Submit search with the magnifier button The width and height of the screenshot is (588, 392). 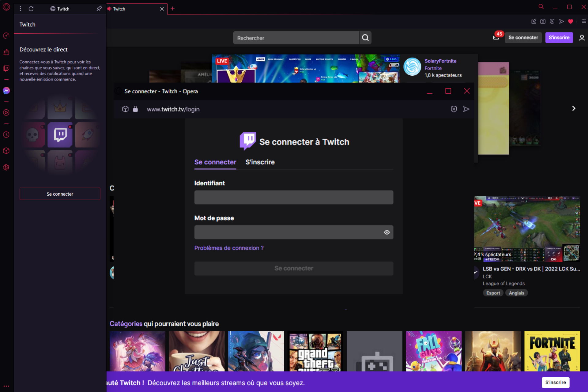coord(365,38)
